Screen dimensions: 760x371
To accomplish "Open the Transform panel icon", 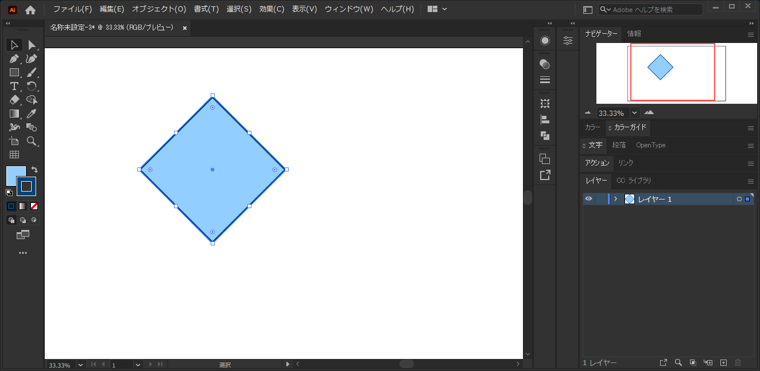I will pyautogui.click(x=545, y=103).
